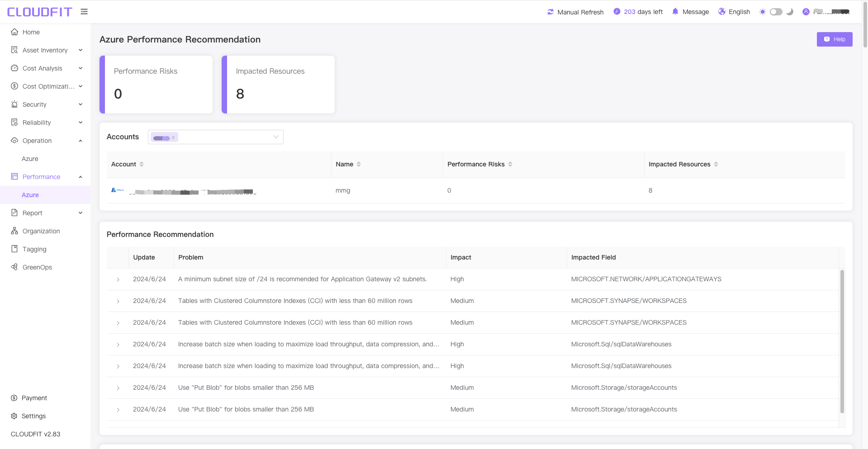Expand the Application Gateway recommendation row
868x449 pixels.
click(x=118, y=279)
